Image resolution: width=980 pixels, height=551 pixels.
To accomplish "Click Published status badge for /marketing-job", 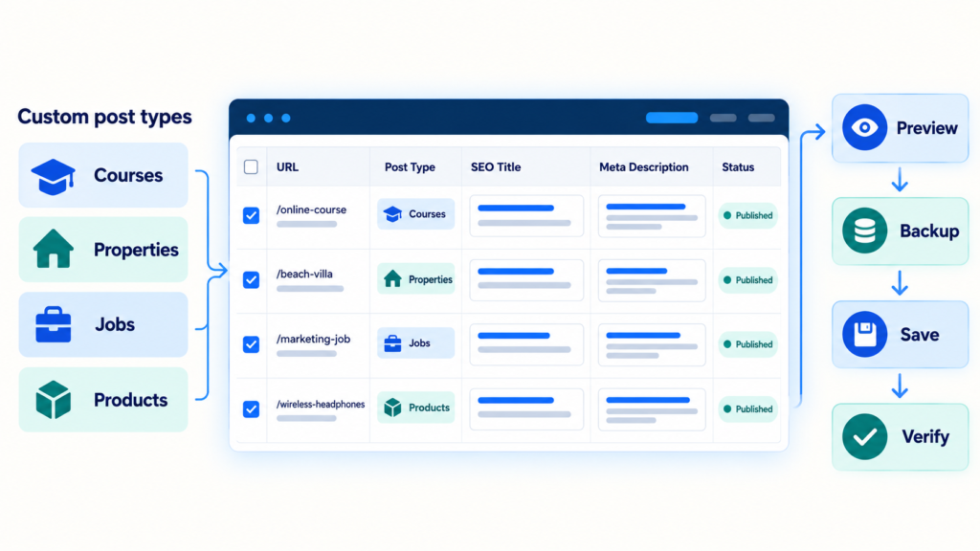I will [747, 344].
